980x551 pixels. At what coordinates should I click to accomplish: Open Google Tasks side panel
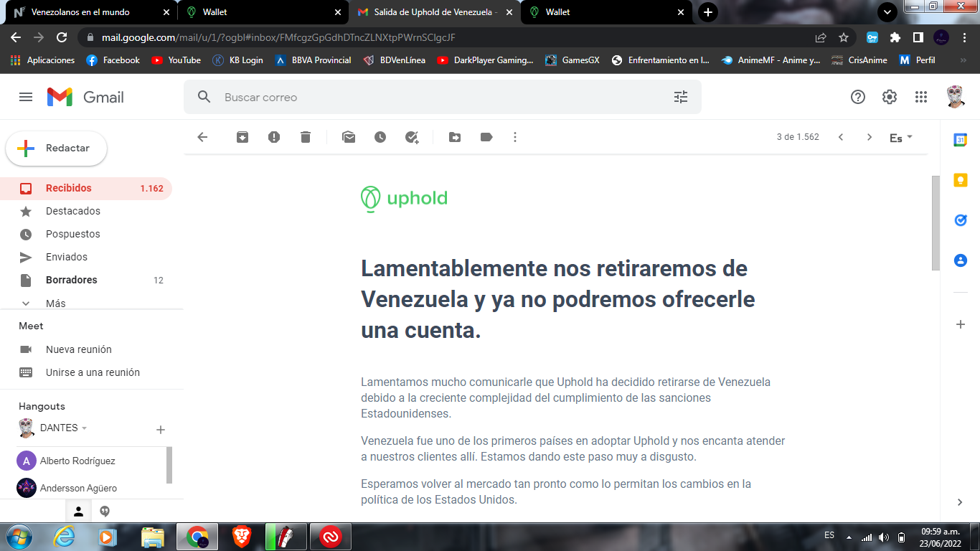961,220
